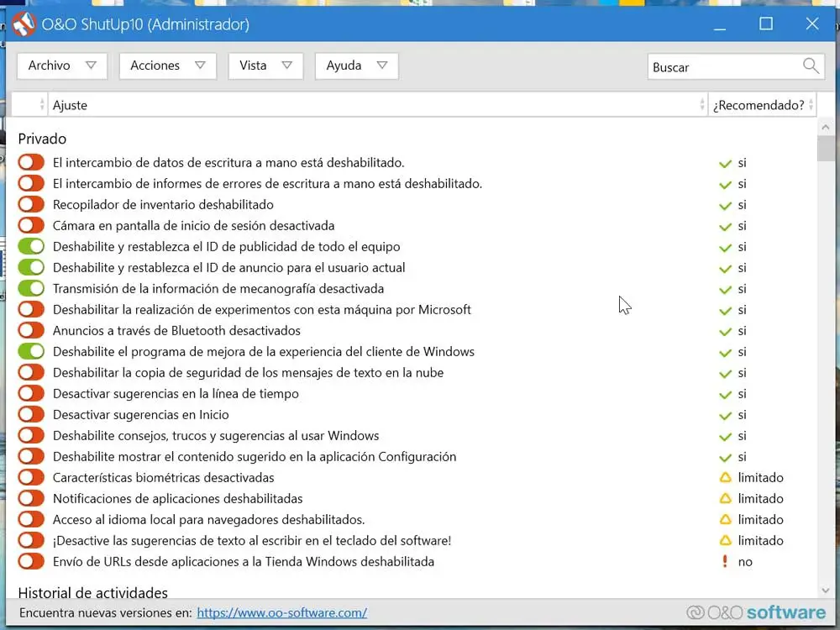Viewport: 840px width, 630px height.
Task: Open the Archivo menu
Action: (x=62, y=66)
